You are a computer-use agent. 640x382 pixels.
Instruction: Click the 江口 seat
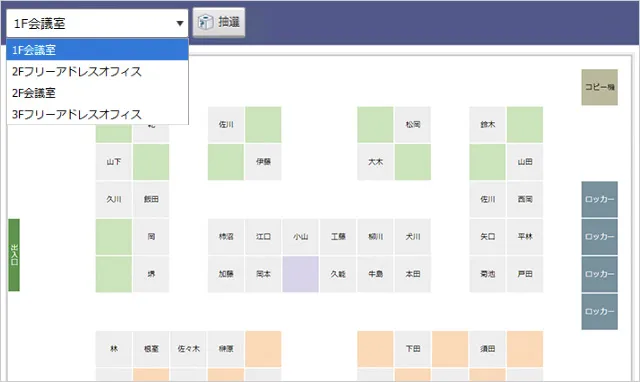(263, 237)
